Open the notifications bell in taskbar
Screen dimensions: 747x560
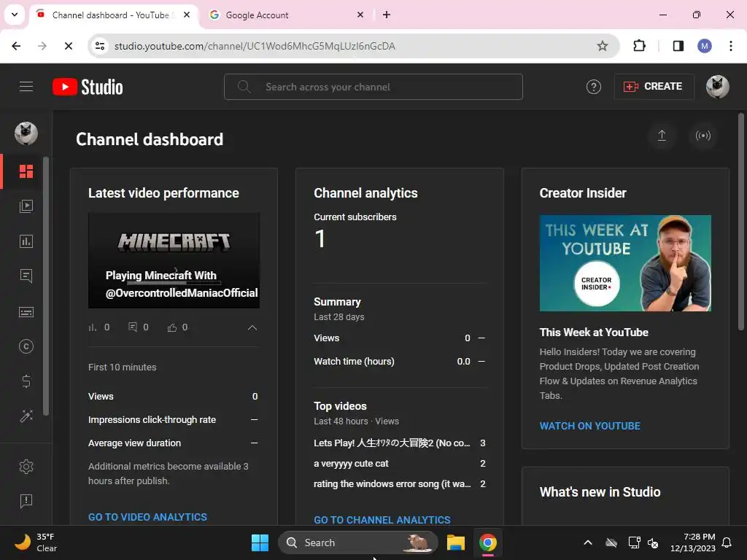coord(727,542)
